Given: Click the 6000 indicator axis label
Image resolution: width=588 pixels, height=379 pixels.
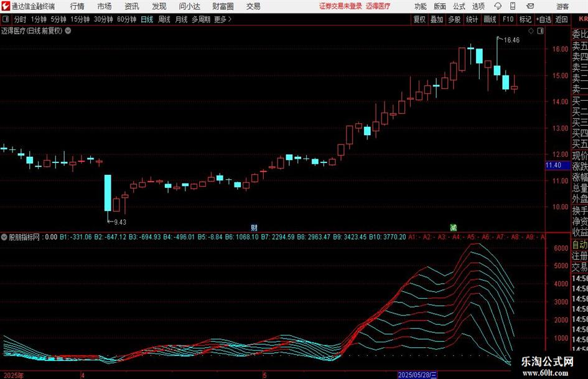Looking at the screenshot, I should pos(561,248).
